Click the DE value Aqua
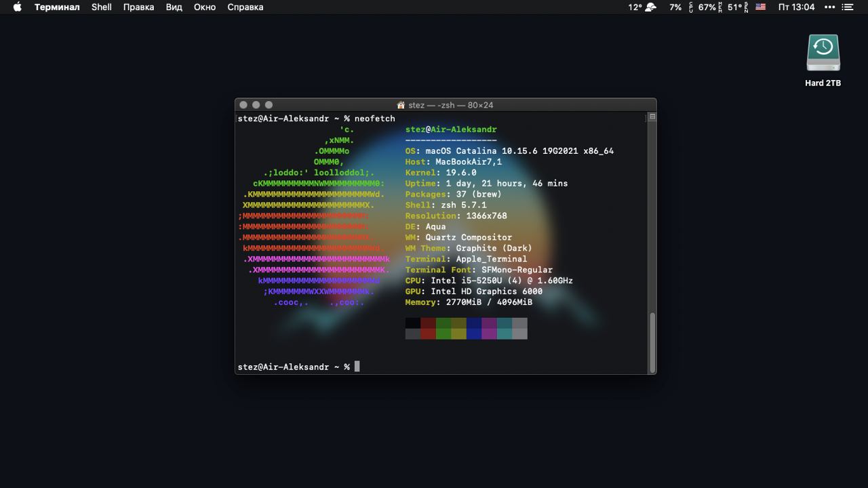This screenshot has height=488, width=868. tap(435, 227)
